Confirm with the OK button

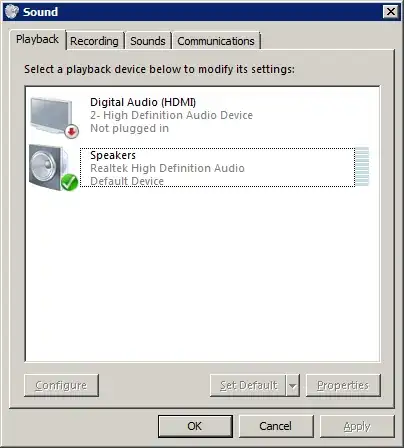pos(195,426)
